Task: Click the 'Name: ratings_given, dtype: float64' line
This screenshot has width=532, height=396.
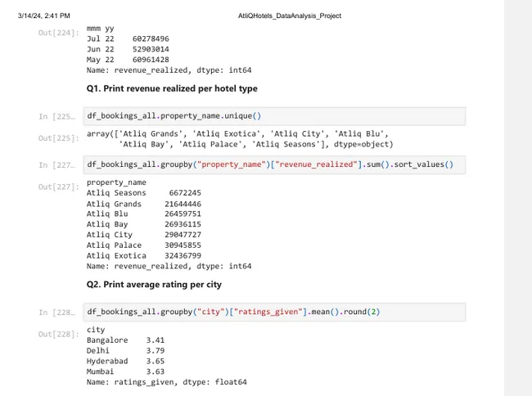Action: pyautogui.click(x=167, y=382)
